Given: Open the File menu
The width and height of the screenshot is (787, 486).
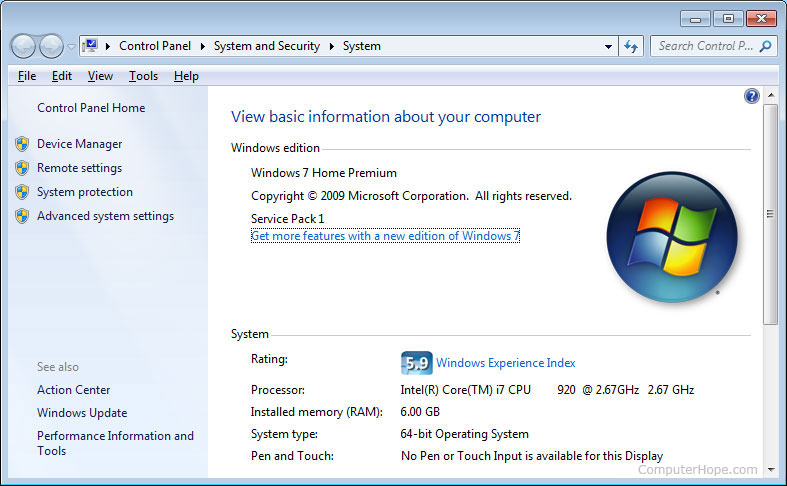Looking at the screenshot, I should 27,76.
